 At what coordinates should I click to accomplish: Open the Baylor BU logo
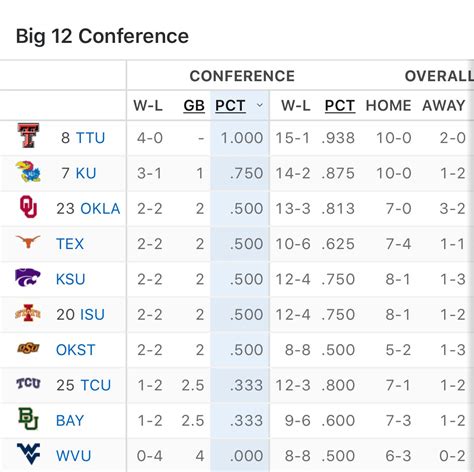[28, 419]
